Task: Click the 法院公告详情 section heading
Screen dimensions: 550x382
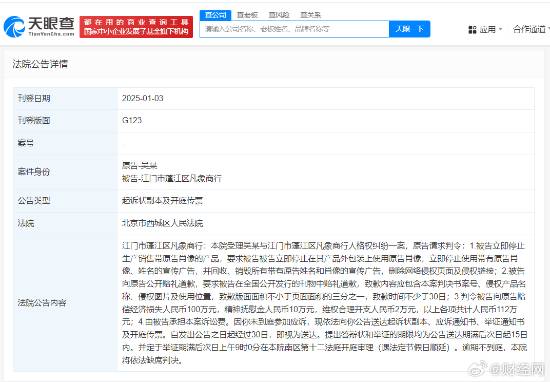Action: tap(40, 64)
